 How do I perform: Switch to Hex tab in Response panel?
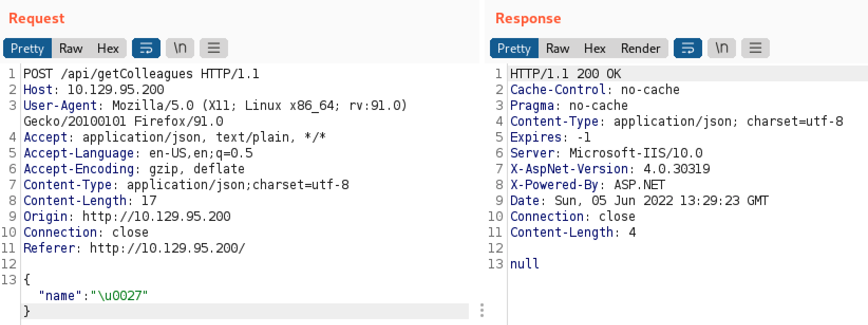[595, 48]
